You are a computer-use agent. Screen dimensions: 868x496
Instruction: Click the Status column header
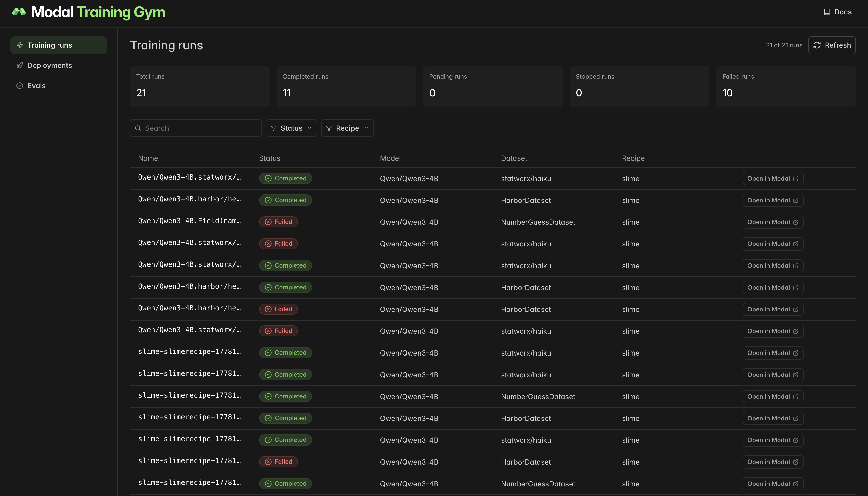click(x=270, y=158)
